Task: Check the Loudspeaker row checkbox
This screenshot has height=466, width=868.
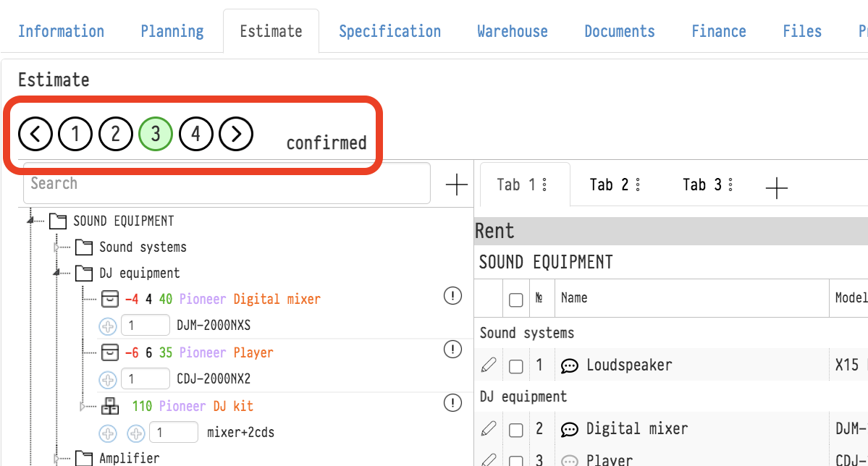Action: [515, 367]
